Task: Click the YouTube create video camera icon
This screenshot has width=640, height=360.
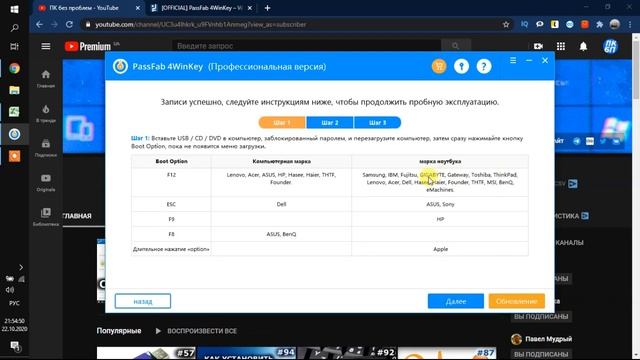Action: coord(538,46)
